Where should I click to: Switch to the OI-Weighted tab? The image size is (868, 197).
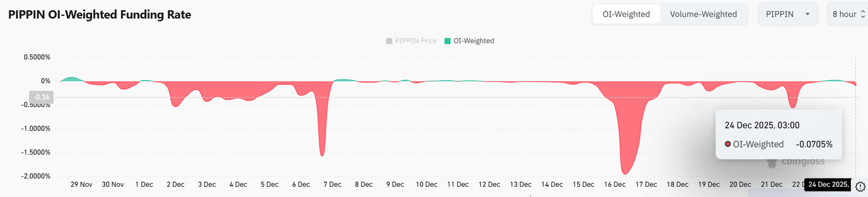[x=626, y=14]
